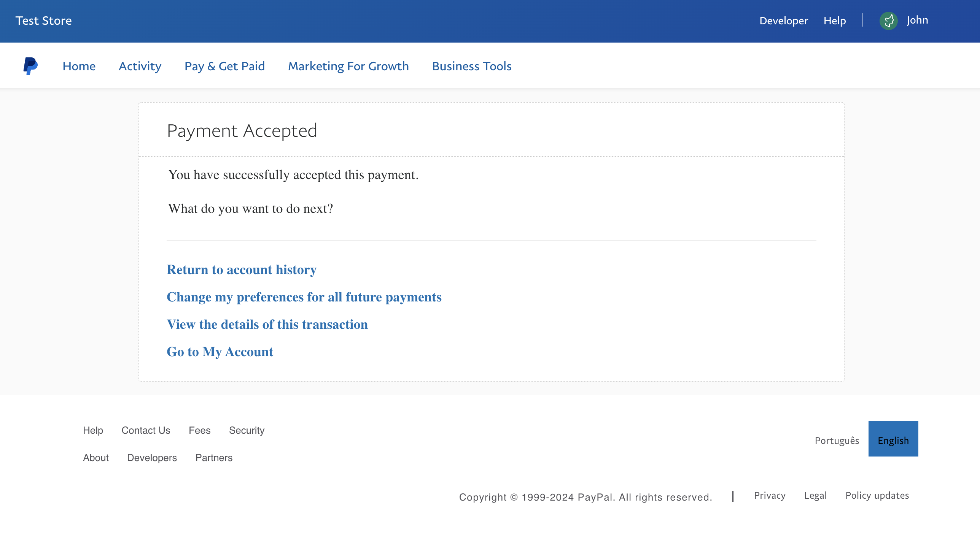Switch language to Português
980x558 pixels.
(x=837, y=440)
